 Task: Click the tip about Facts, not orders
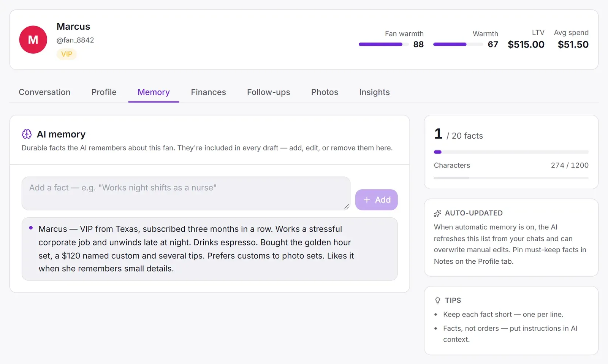[510, 334]
